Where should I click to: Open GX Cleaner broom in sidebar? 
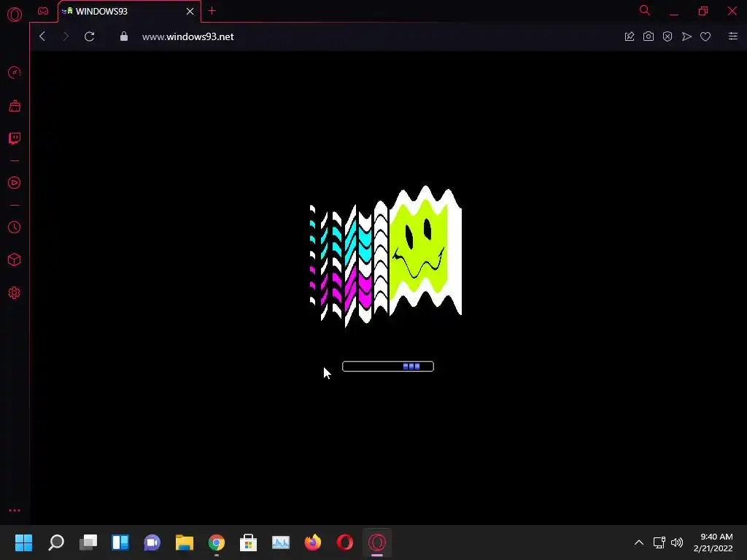(15, 106)
